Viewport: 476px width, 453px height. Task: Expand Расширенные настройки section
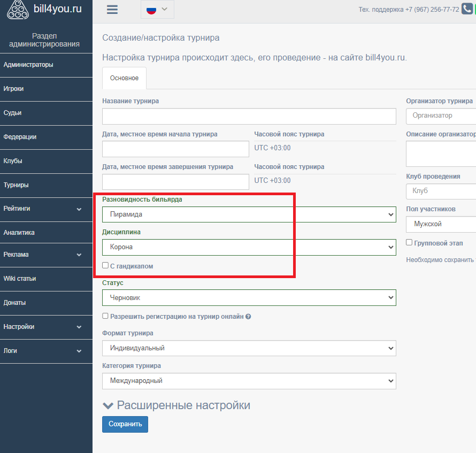coord(176,405)
